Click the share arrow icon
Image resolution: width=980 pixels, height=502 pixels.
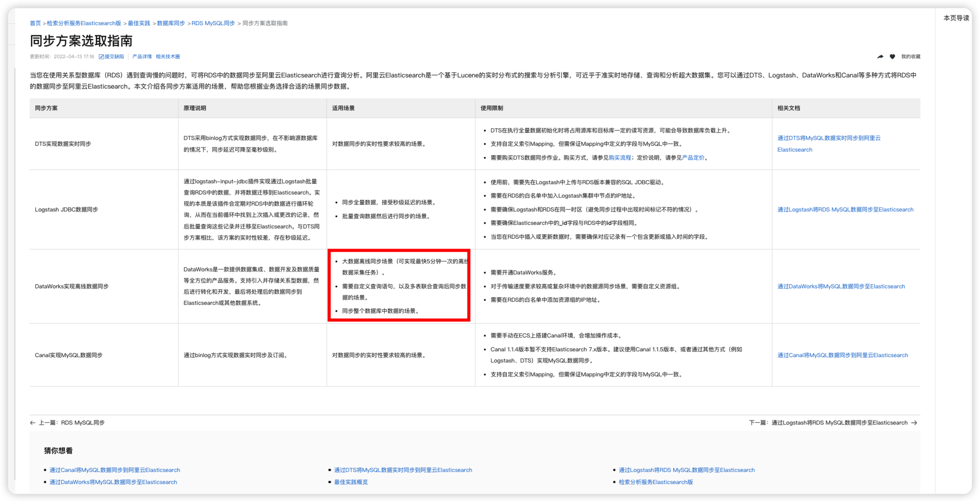tap(880, 57)
